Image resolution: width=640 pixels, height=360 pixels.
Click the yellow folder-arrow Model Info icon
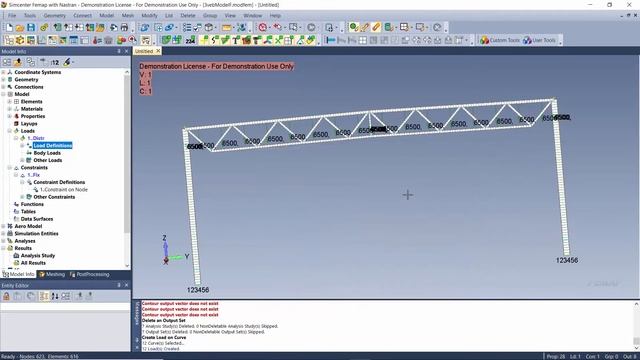pos(18,62)
